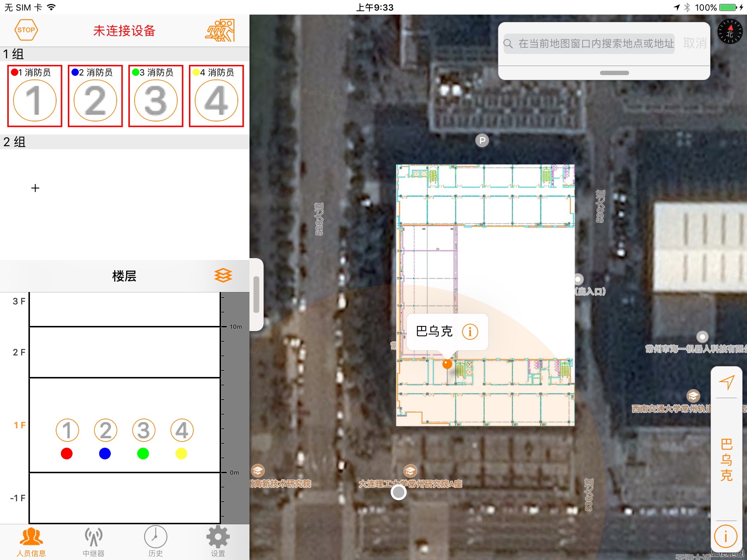Click the Wi-Fi status icon
The width and height of the screenshot is (747, 560).
pos(51,7)
